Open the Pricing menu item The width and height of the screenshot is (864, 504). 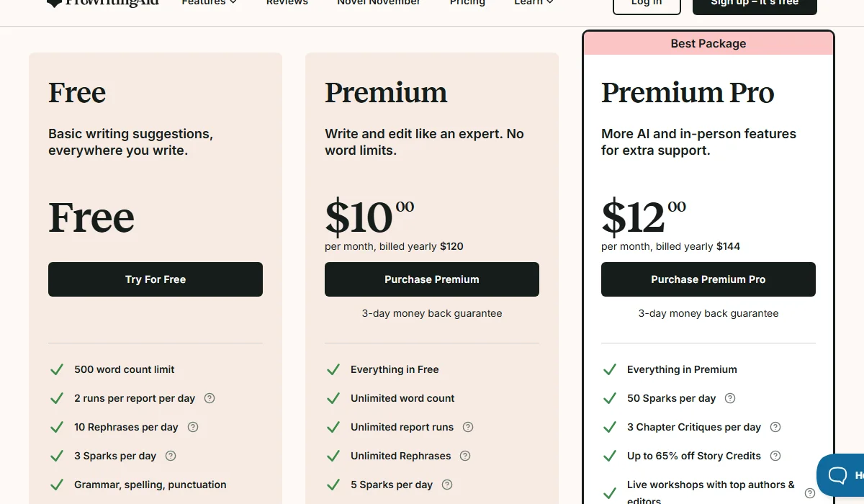coord(467,3)
